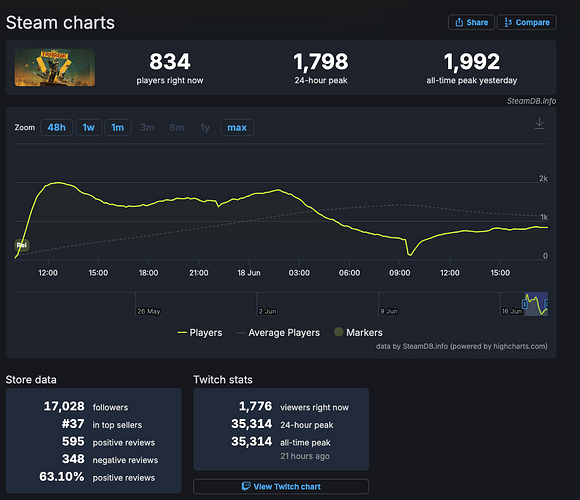Viewport: 580px width, 500px height.
Task: Click the 1,776 viewers right now figure
Action: (x=255, y=406)
